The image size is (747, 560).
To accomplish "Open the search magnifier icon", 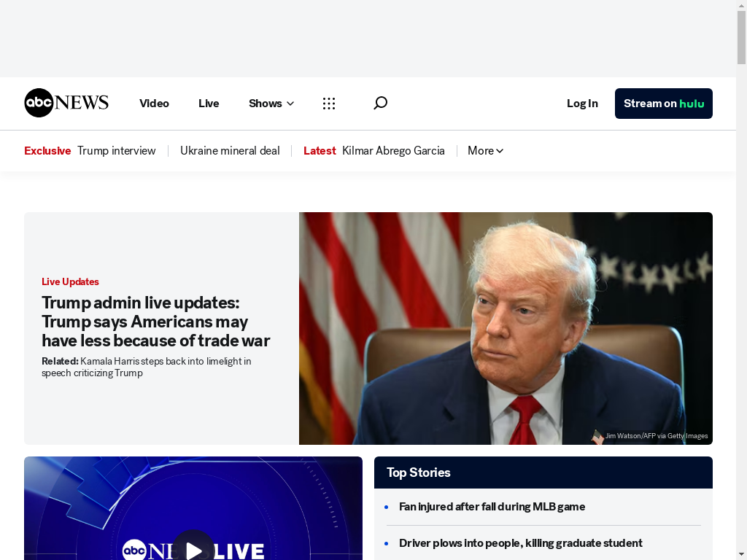I will pos(380,103).
